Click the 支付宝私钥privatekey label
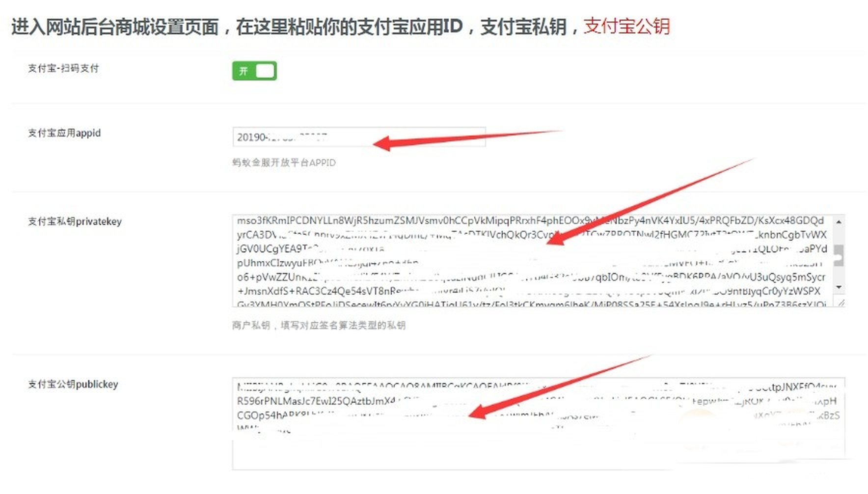 [x=74, y=221]
